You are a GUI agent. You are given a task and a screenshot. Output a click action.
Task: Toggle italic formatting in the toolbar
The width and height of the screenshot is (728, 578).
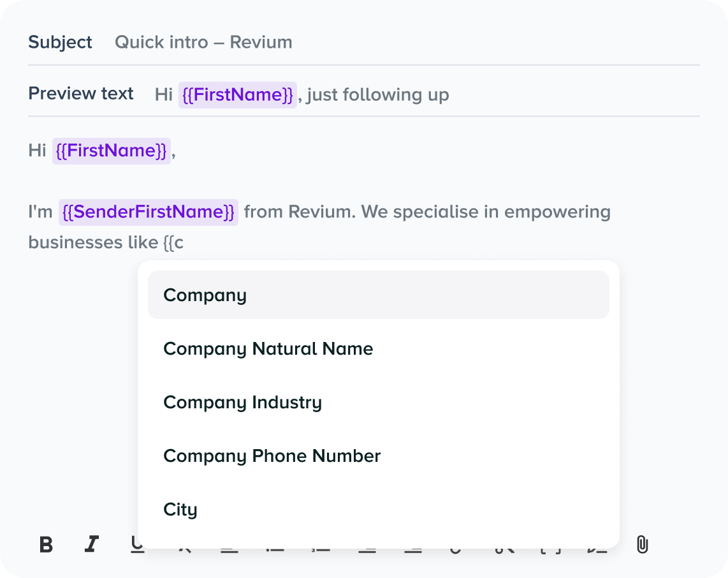tap(91, 544)
